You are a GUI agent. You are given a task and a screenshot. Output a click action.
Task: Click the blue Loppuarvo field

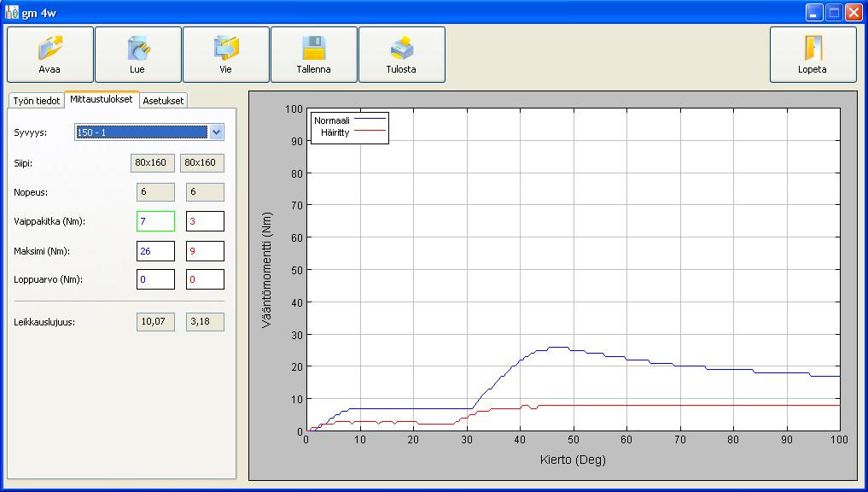point(155,279)
